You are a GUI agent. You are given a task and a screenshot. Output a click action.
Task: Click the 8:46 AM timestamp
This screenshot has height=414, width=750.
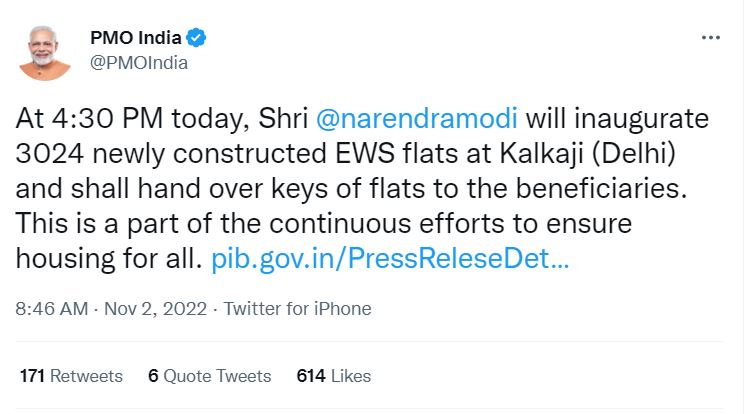tap(51, 309)
